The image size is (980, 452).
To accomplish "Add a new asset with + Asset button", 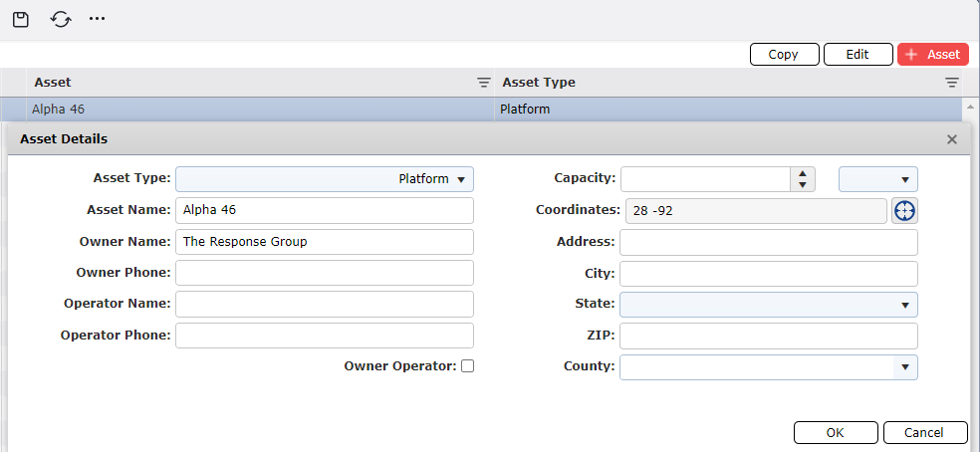I will click(x=932, y=55).
